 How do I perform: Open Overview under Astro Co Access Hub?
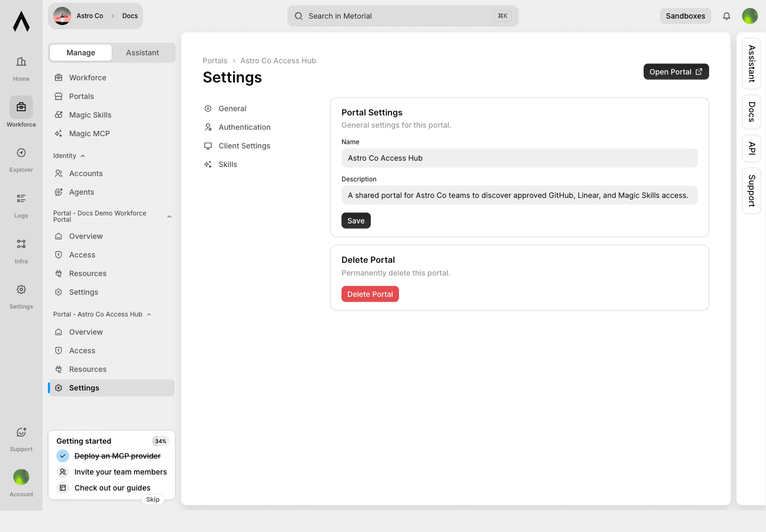tap(111, 332)
